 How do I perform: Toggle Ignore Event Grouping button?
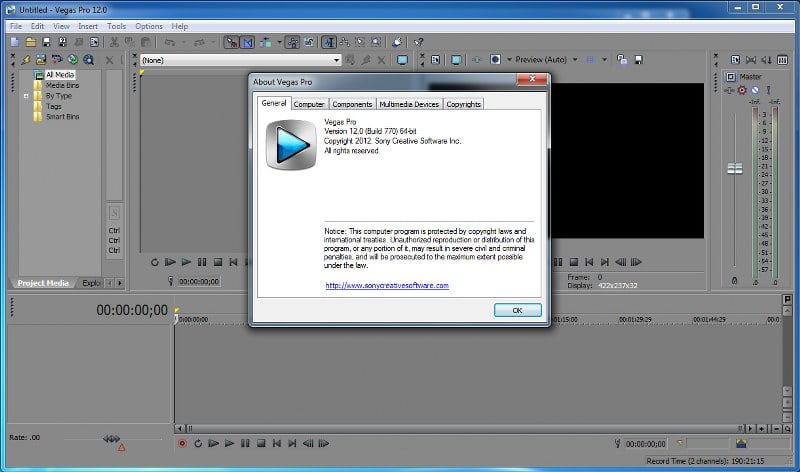coord(309,42)
